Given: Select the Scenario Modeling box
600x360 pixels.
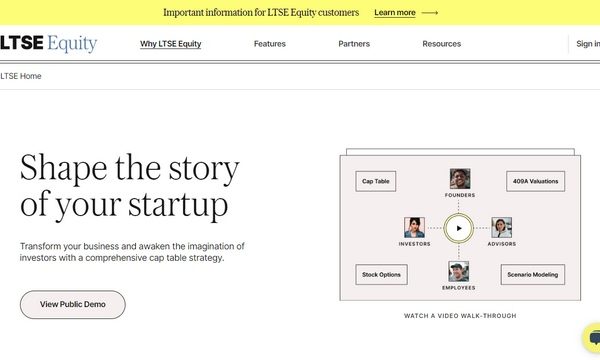Looking at the screenshot, I should pyautogui.click(x=532, y=275).
